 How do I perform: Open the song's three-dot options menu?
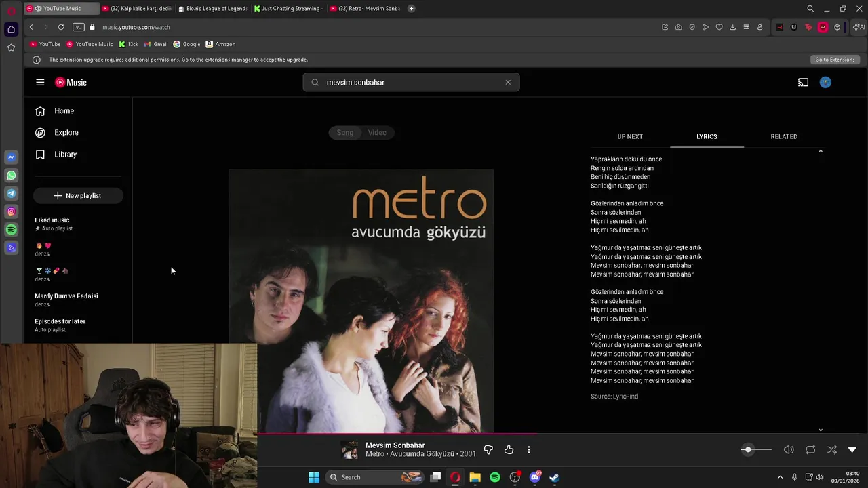(x=529, y=449)
